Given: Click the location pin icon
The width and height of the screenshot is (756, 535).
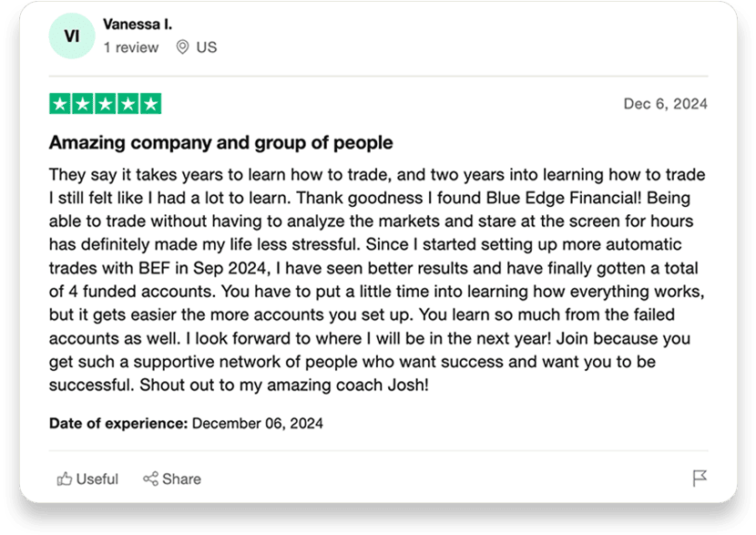Looking at the screenshot, I should pos(182,46).
